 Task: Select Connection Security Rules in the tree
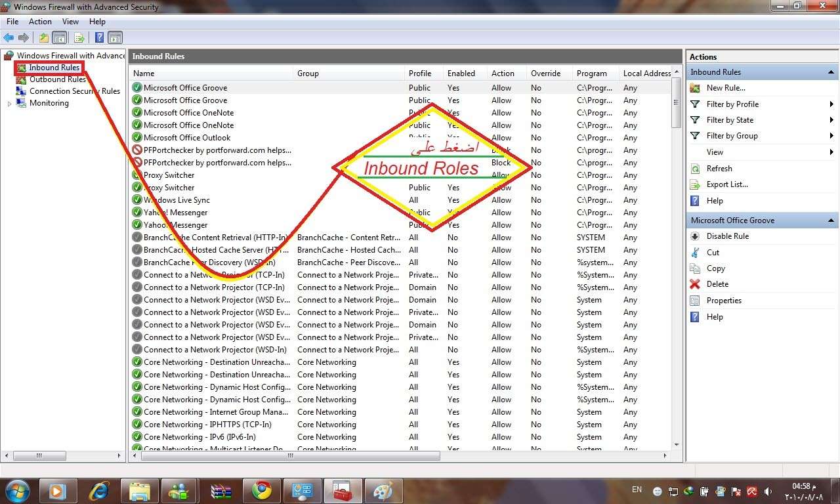[x=75, y=91]
